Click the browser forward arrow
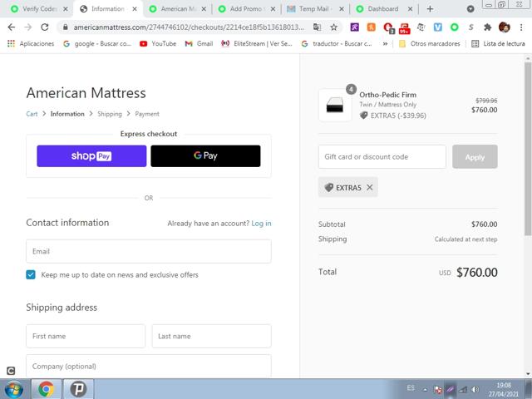This screenshot has height=399, width=532. click(x=27, y=27)
